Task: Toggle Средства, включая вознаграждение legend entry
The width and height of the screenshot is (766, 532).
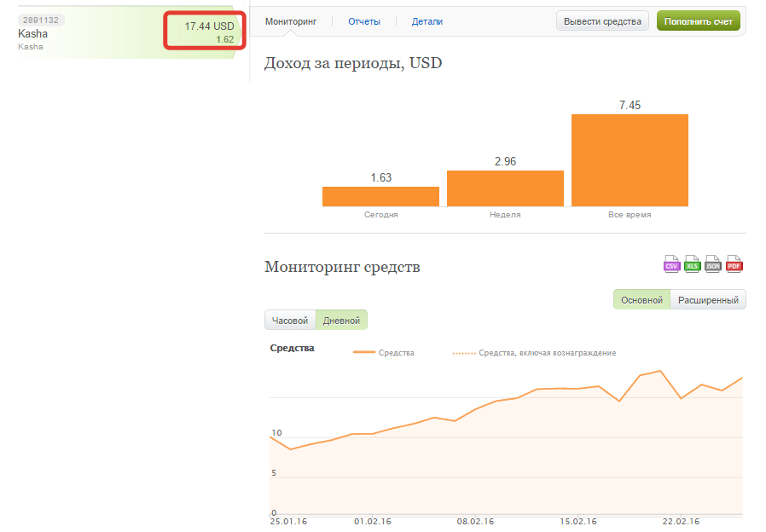Action: click(x=535, y=352)
